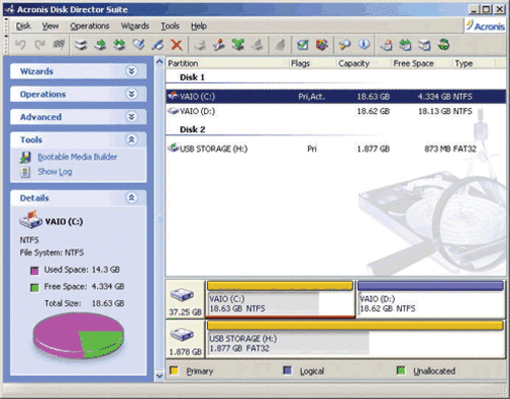Select the VAIO (D:) partition row
Viewport: 510px width, 399px height.
click(336, 111)
